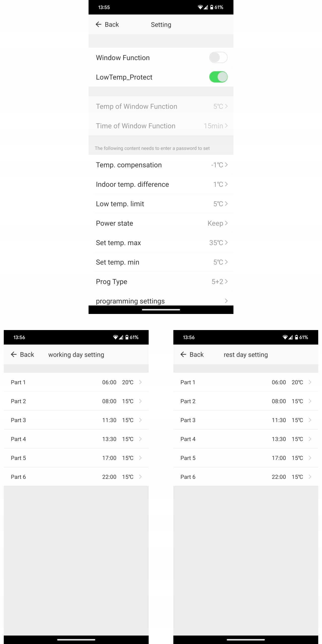
Task: Tap the back arrow on Setting screen
Action: point(99,24)
